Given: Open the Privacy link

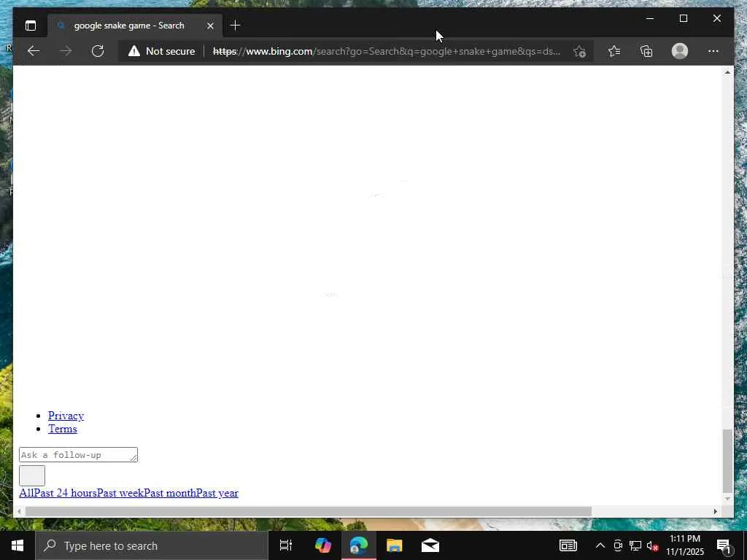Looking at the screenshot, I should (66, 416).
